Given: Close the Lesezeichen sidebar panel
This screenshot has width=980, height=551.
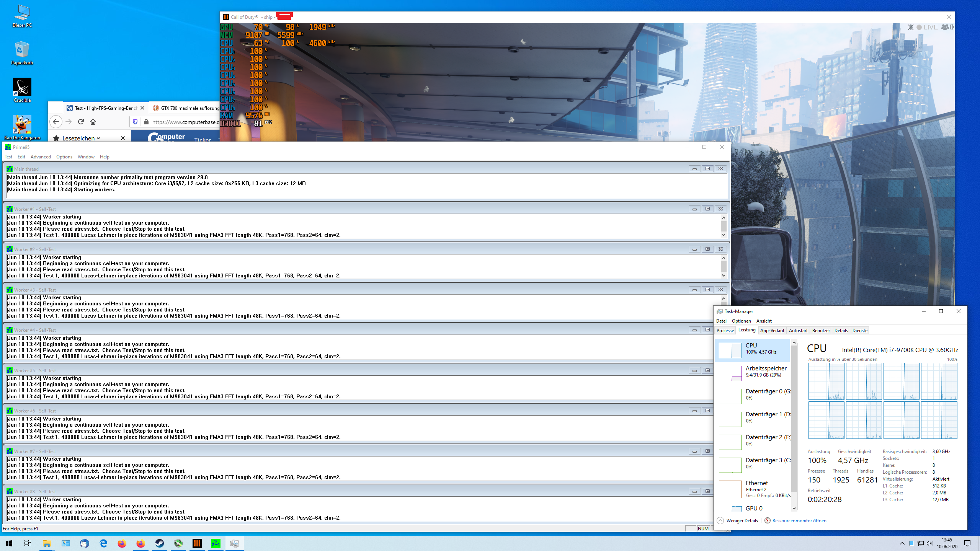Looking at the screenshot, I should coord(123,138).
